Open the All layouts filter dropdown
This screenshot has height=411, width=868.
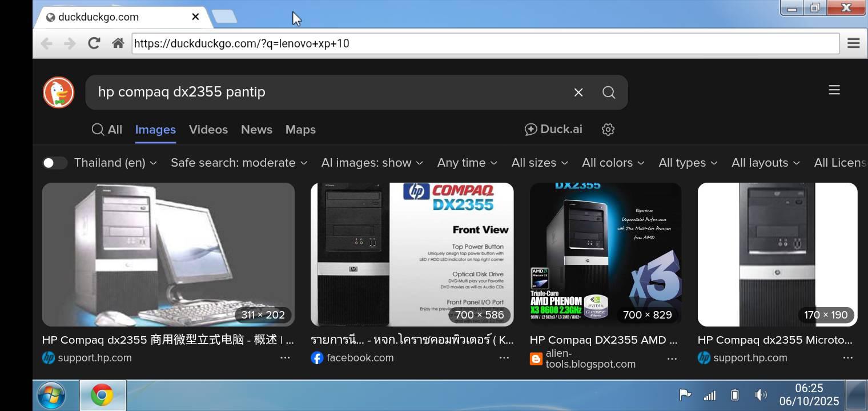pos(766,163)
